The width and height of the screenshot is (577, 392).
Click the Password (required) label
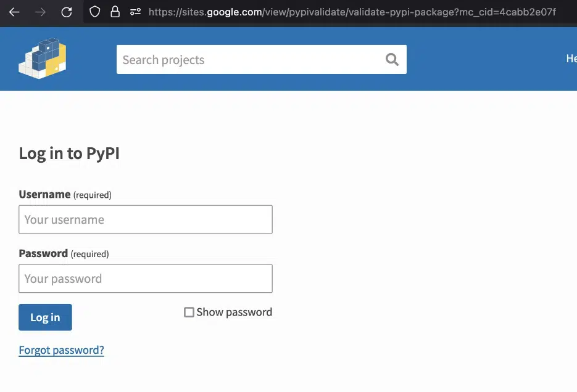pyautogui.click(x=64, y=253)
